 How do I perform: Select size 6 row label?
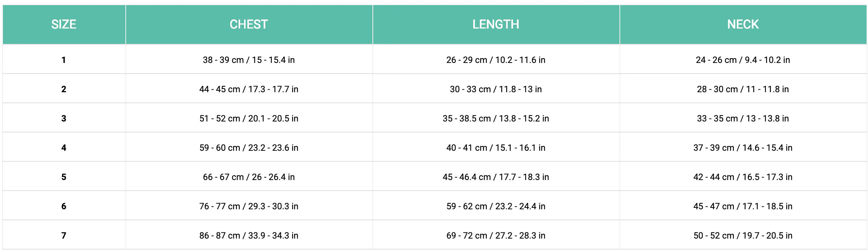(x=64, y=206)
